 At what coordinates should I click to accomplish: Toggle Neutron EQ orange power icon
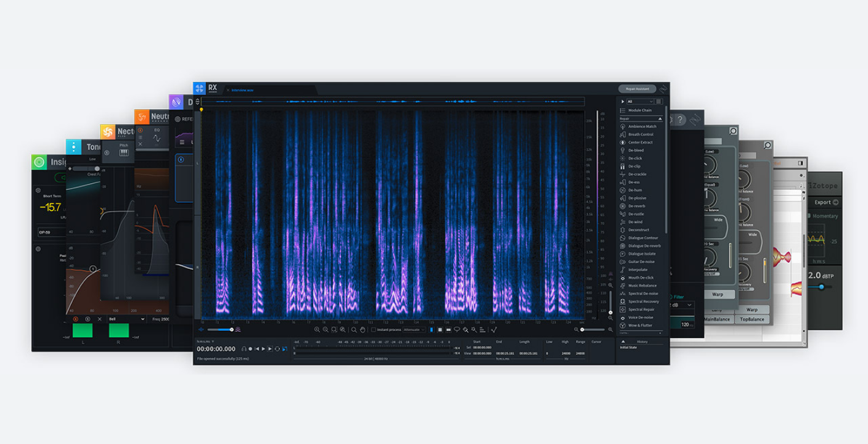[x=140, y=130]
